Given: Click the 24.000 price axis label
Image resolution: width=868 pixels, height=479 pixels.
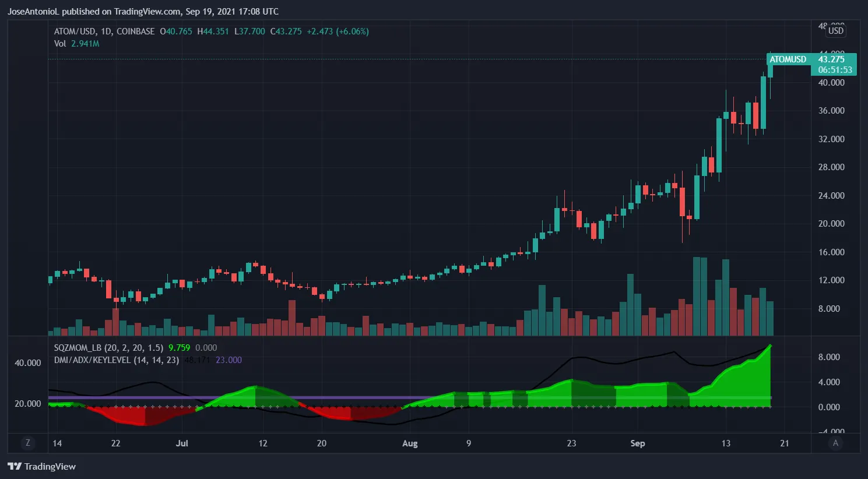Looking at the screenshot, I should pos(831,196).
